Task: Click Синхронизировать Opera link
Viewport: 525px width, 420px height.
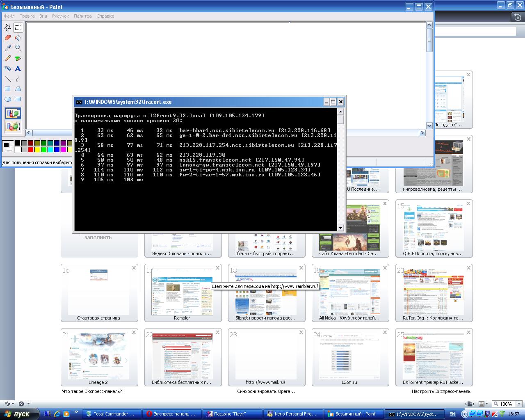Action: 266,391
